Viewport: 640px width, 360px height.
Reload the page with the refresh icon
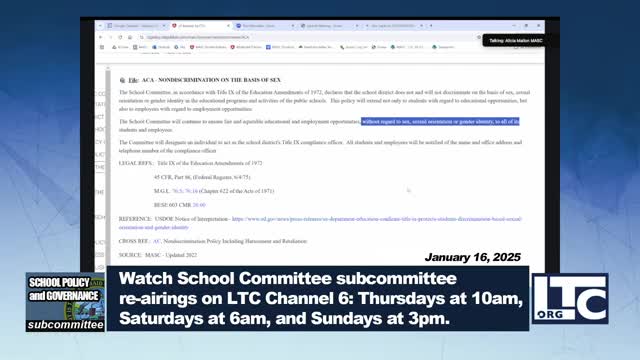point(120,37)
